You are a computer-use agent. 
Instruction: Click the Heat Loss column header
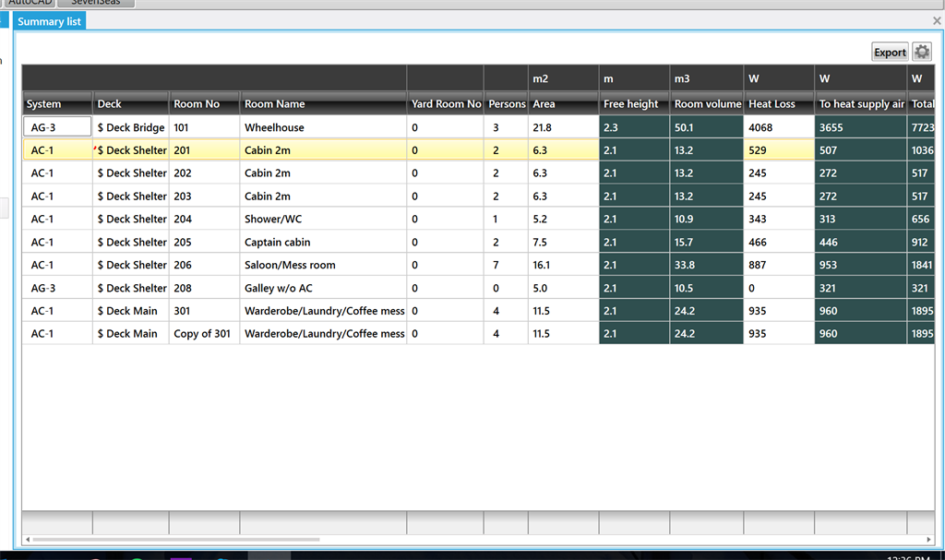click(779, 103)
